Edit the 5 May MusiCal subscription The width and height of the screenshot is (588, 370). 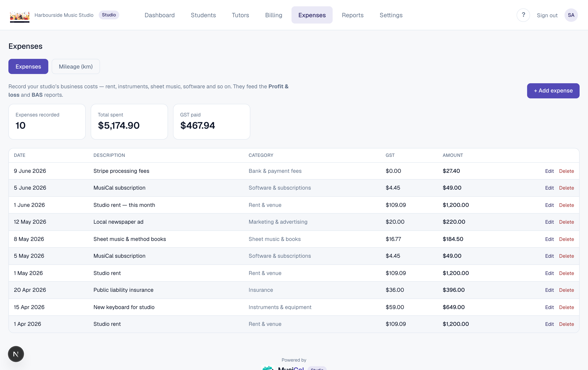coord(549,256)
